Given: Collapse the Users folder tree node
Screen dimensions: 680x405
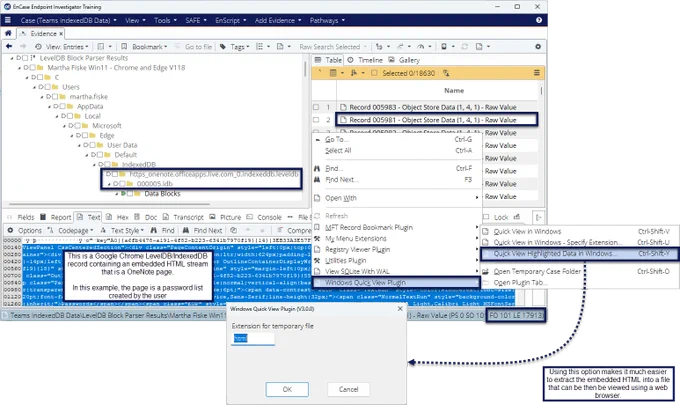Looking at the screenshot, I should coord(35,87).
